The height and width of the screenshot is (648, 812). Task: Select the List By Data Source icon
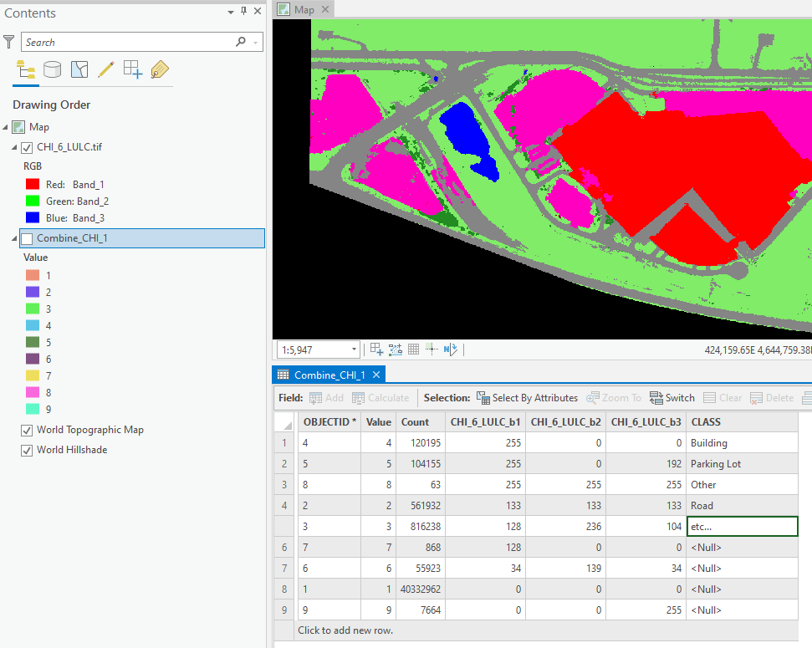pyautogui.click(x=52, y=69)
